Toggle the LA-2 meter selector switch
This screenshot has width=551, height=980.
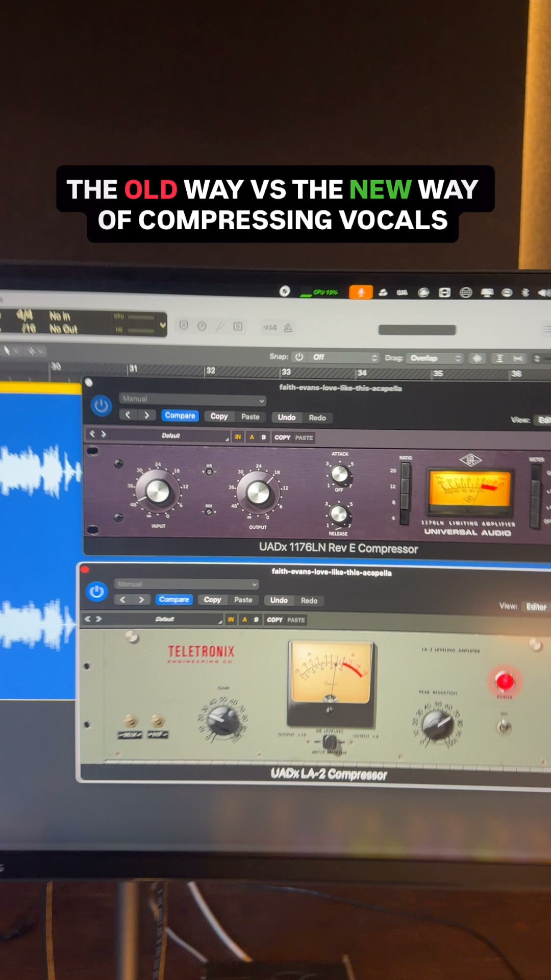pos(331,741)
